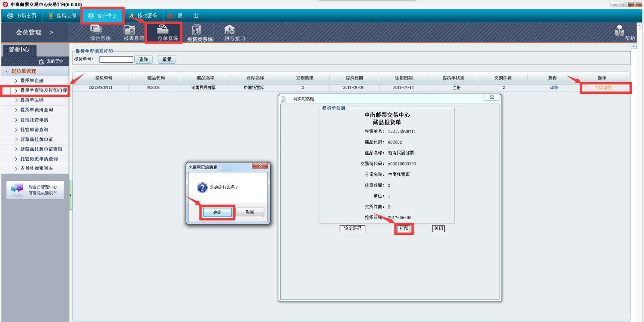Click the member feedback icon in sidebar
Image resolution: width=644 pixels, height=322 pixels.
pos(17,190)
